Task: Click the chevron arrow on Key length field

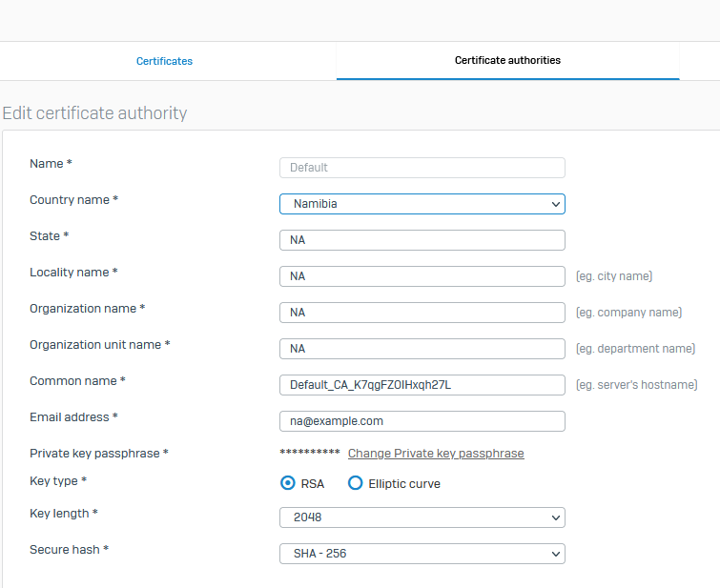Action: tap(556, 517)
